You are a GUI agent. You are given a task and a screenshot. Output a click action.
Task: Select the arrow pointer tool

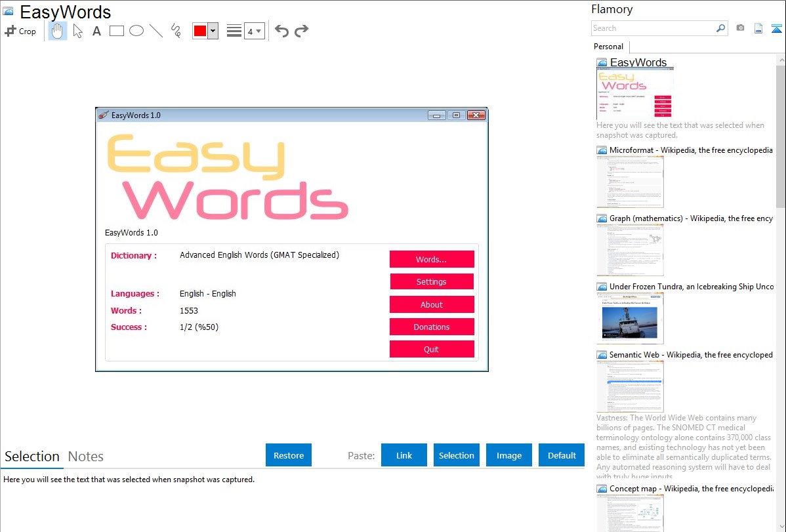[x=78, y=31]
